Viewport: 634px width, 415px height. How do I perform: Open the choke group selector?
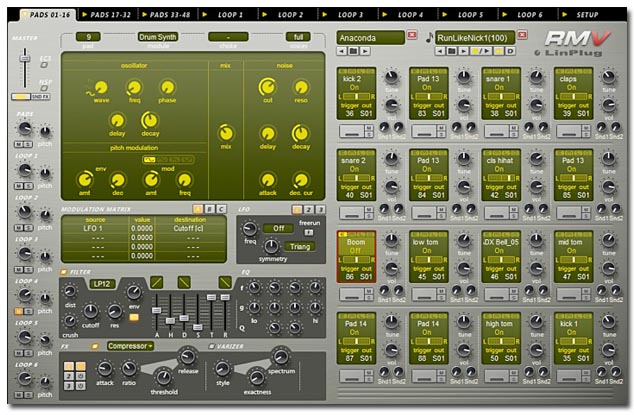pyautogui.click(x=228, y=37)
